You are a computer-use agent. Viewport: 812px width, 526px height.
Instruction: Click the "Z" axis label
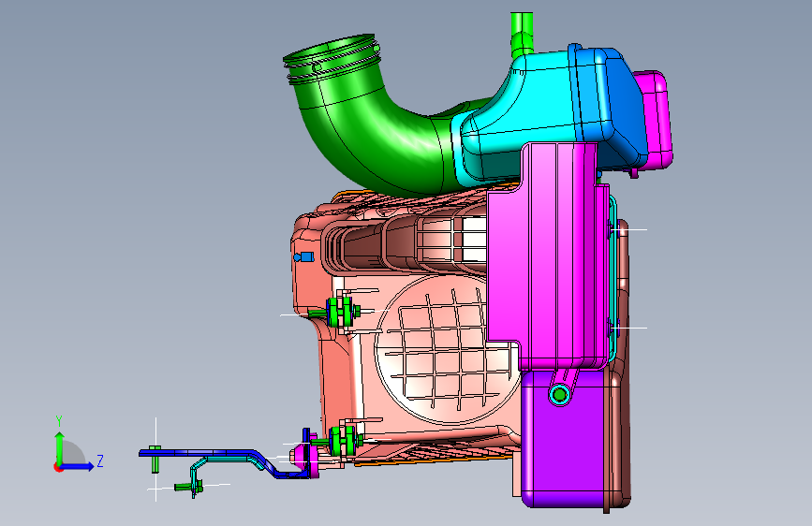pos(100,460)
